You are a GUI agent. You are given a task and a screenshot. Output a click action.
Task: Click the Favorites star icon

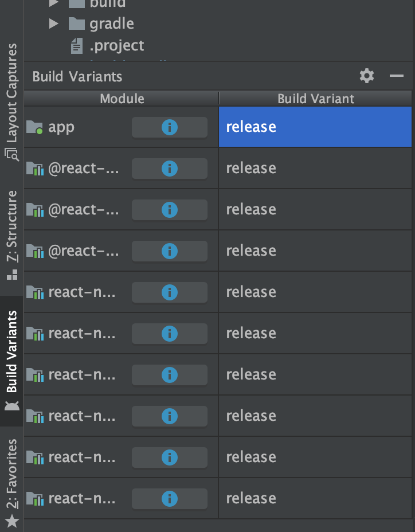pos(12,521)
